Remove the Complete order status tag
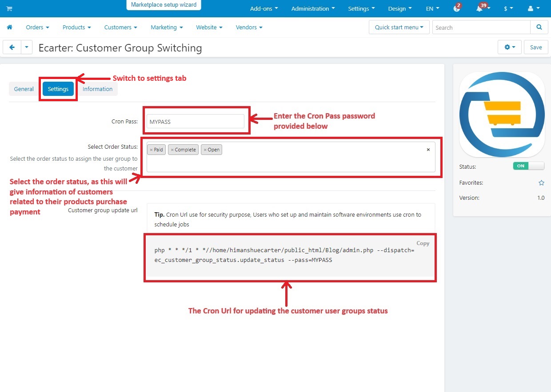551x392 pixels. pyautogui.click(x=172, y=150)
